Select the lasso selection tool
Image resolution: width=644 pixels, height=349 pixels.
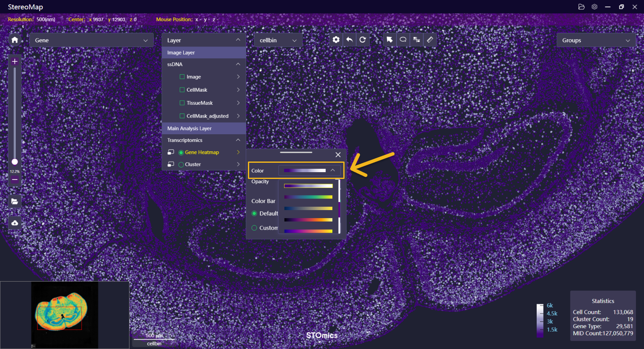tap(403, 40)
